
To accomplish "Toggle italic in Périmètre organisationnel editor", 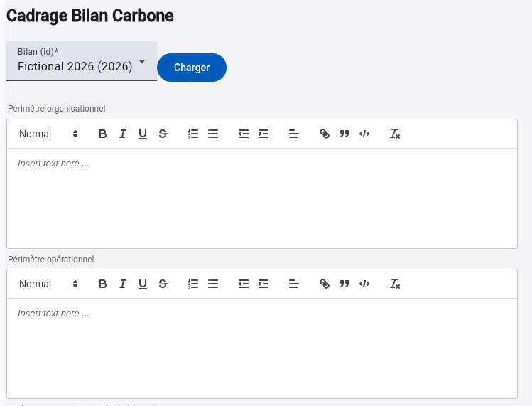I will coord(123,134).
